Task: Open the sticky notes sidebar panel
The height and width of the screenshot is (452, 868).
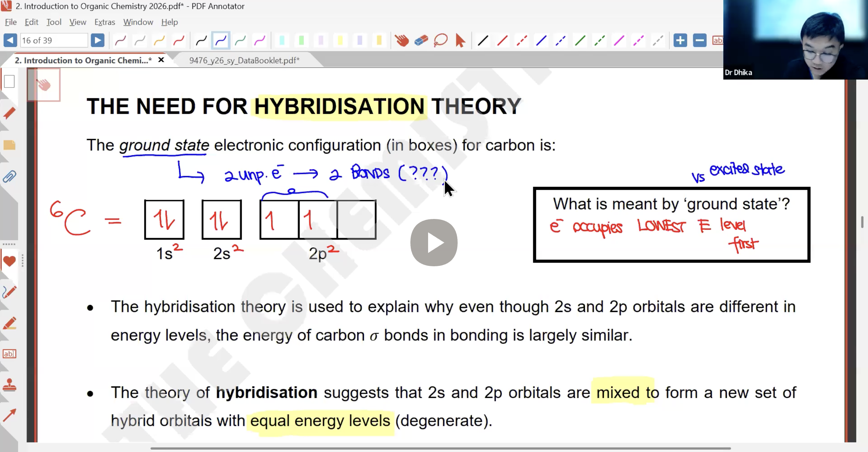Action: [9, 145]
